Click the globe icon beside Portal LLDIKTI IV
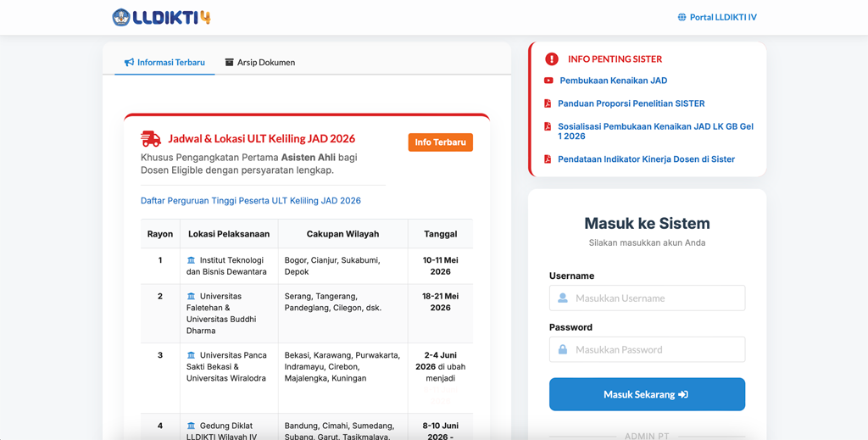The height and width of the screenshot is (440, 868). pyautogui.click(x=682, y=17)
